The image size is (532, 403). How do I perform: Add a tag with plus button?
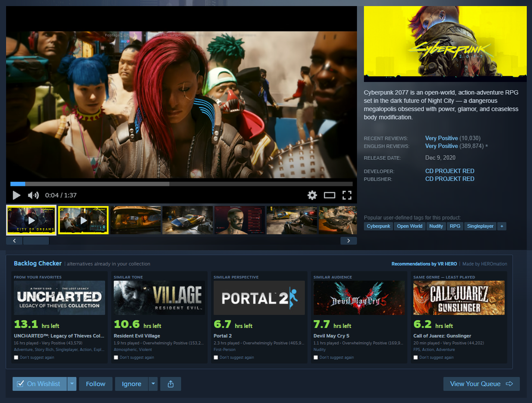click(x=502, y=226)
